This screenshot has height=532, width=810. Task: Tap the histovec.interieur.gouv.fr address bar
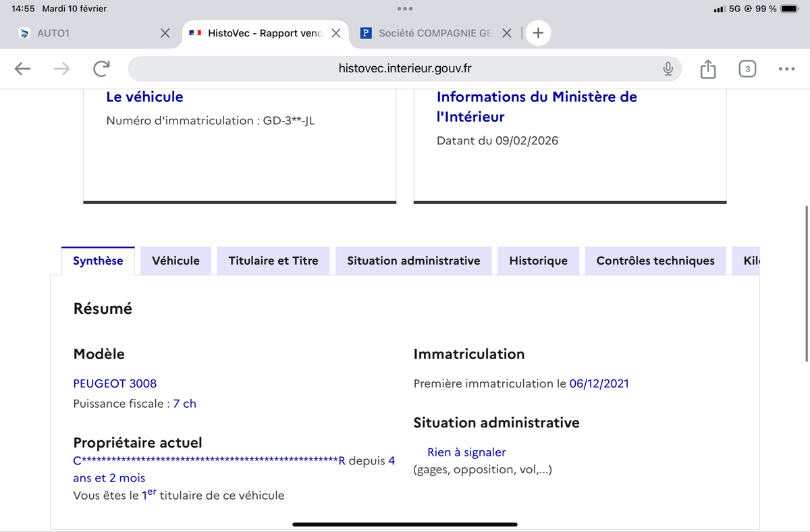click(405, 68)
